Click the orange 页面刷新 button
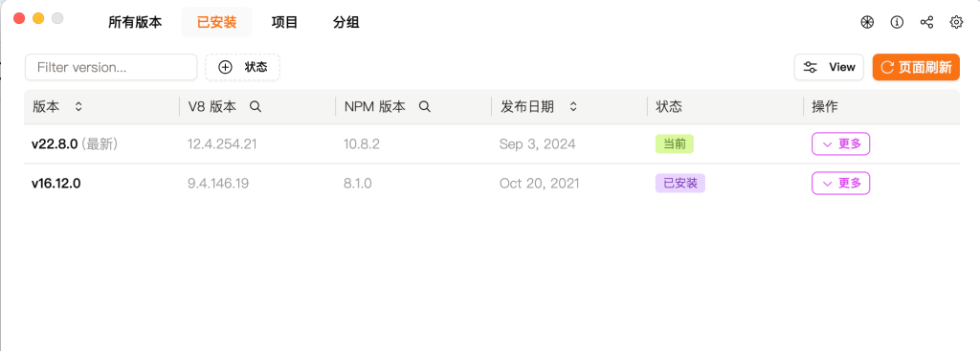The height and width of the screenshot is (351, 980). [916, 67]
